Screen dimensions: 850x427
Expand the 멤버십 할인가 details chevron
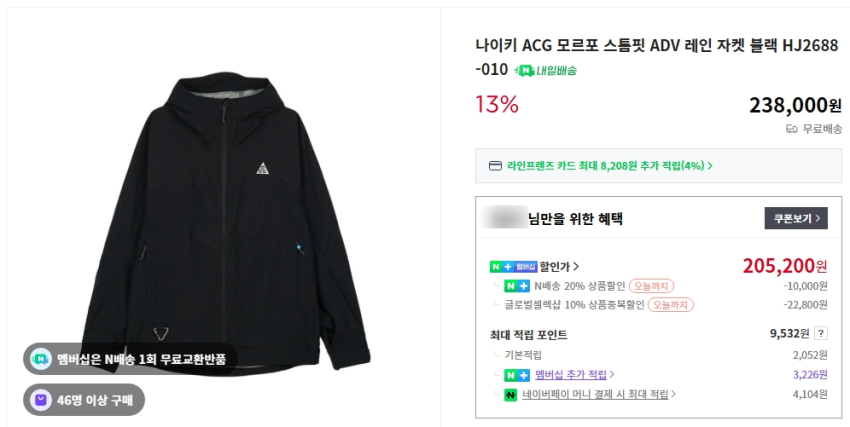pyautogui.click(x=576, y=267)
